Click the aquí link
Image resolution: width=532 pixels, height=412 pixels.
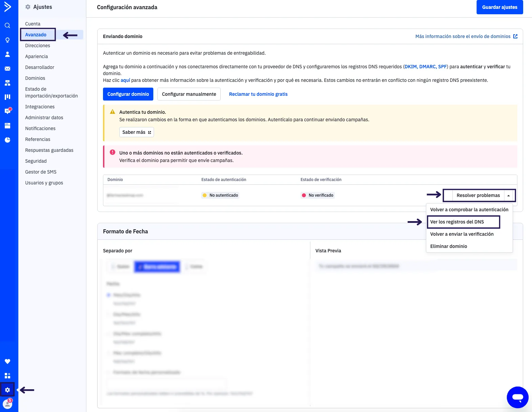coord(125,80)
